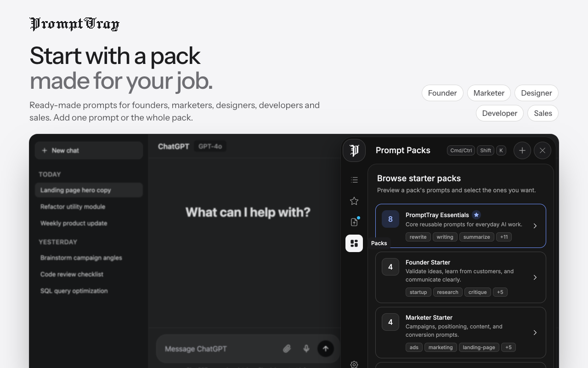Image resolution: width=588 pixels, height=368 pixels.
Task: Open the Code review checklist chat
Action: [89, 274]
